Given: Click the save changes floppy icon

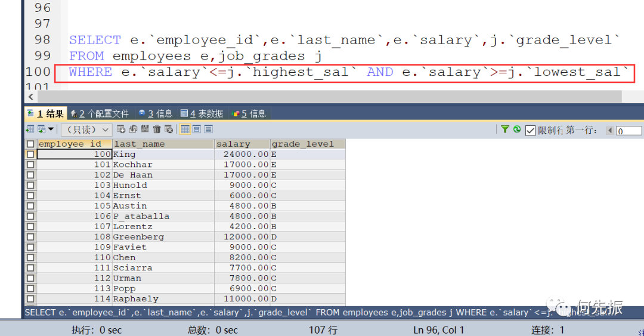Looking at the screenshot, I should point(145,129).
